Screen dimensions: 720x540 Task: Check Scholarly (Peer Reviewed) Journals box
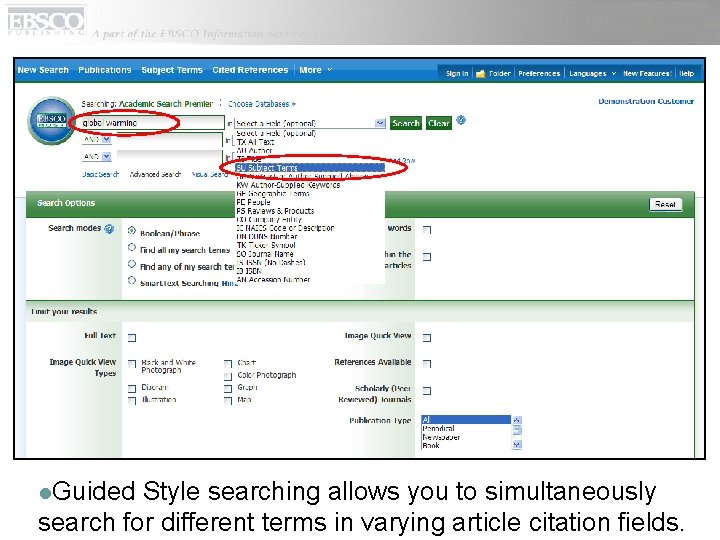click(427, 391)
